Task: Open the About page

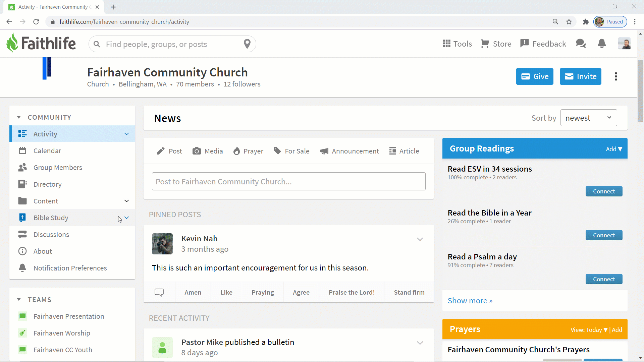Action: click(72, 251)
